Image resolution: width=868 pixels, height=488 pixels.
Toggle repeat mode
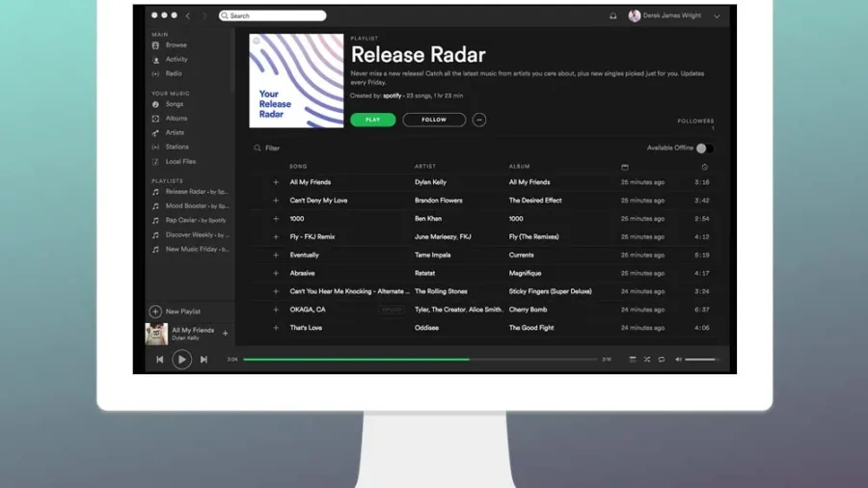click(662, 360)
